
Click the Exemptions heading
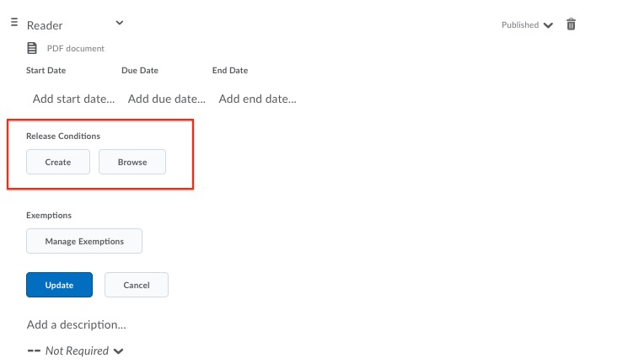tap(49, 216)
